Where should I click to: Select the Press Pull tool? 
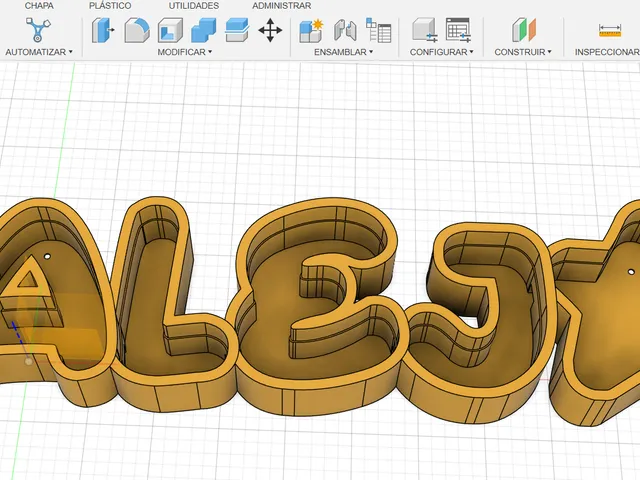point(103,30)
